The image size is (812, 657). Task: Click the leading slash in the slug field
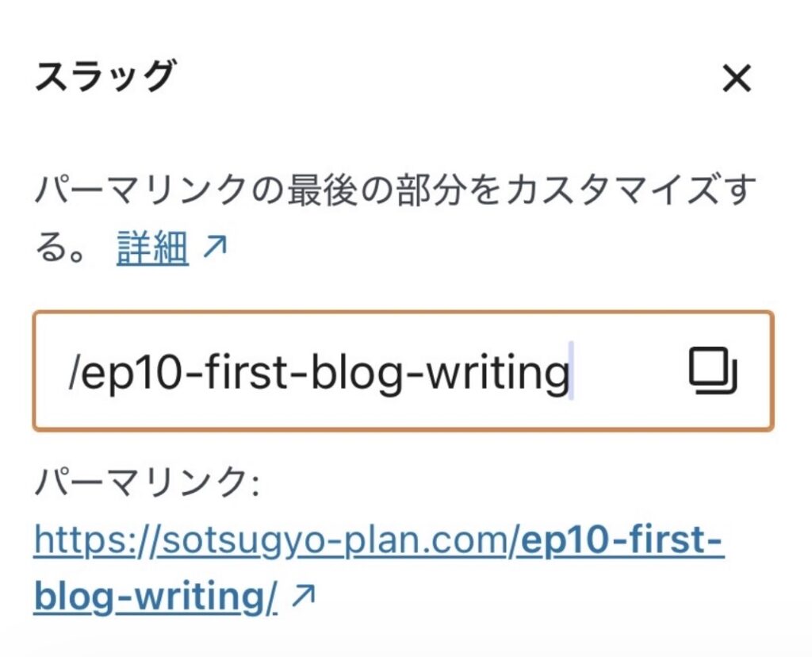(x=74, y=372)
